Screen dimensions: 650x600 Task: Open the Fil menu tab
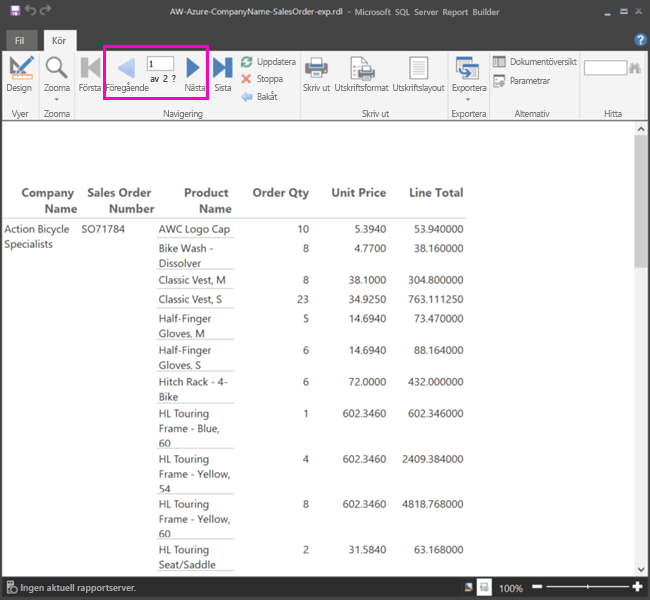coord(20,41)
